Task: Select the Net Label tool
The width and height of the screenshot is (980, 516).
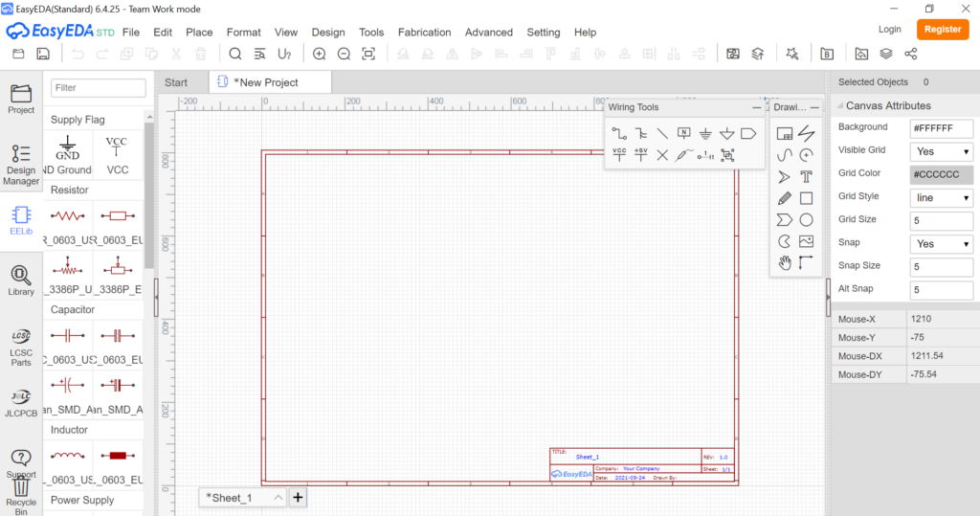Action: [683, 133]
